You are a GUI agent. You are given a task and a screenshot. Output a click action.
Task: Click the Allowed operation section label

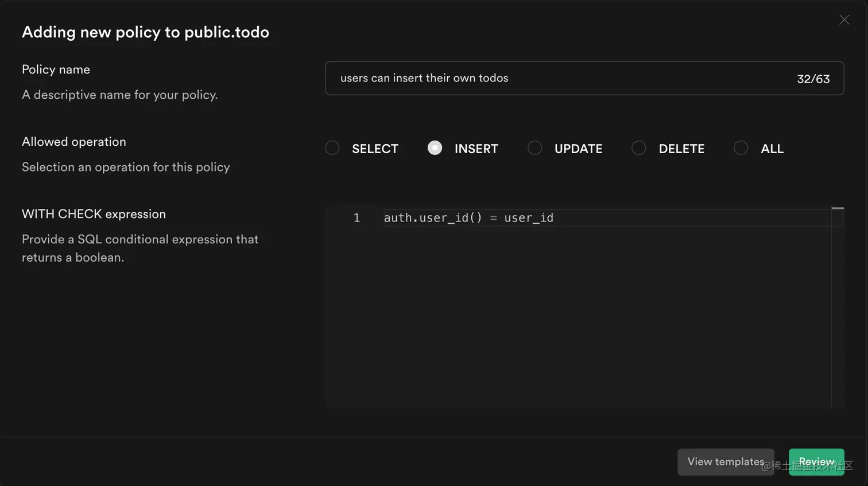pos(73,142)
